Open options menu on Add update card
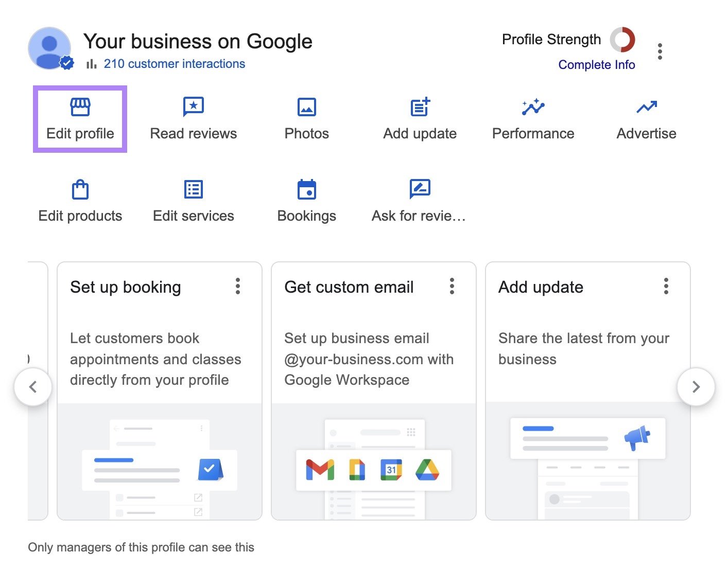This screenshot has width=728, height=571. pos(666,286)
